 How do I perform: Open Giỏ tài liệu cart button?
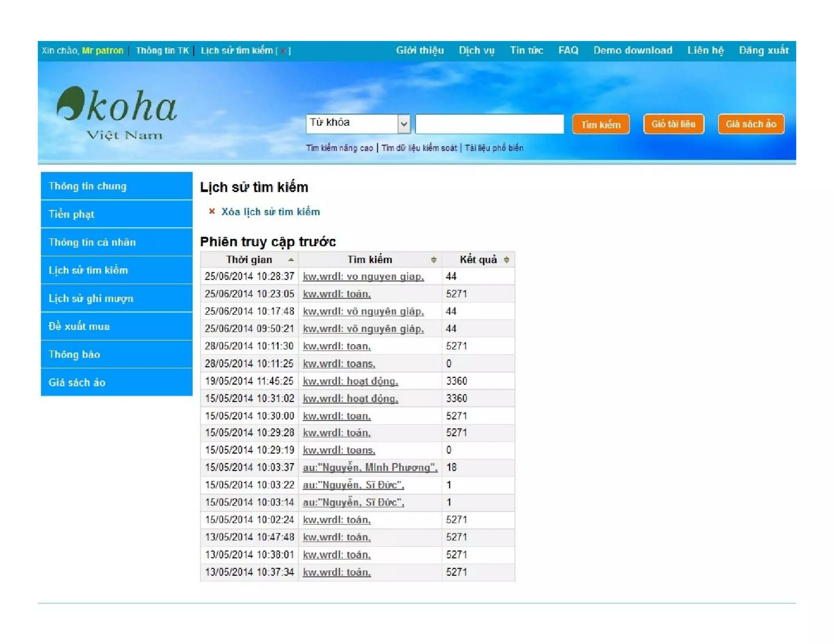[673, 124]
